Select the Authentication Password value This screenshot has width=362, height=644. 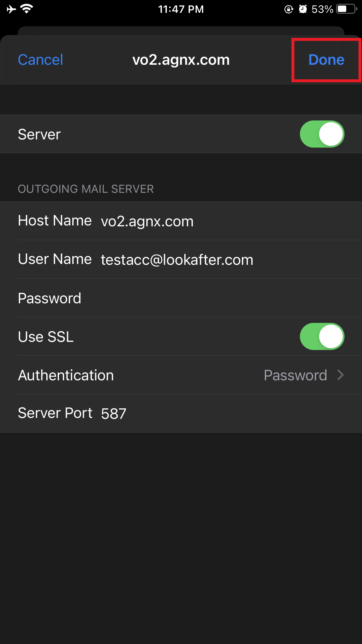point(295,375)
